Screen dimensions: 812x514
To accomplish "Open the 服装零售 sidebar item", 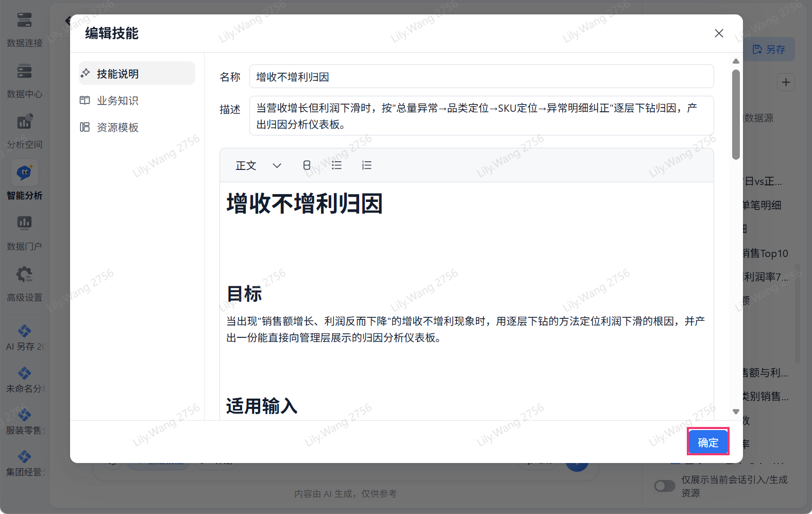I will (24, 422).
